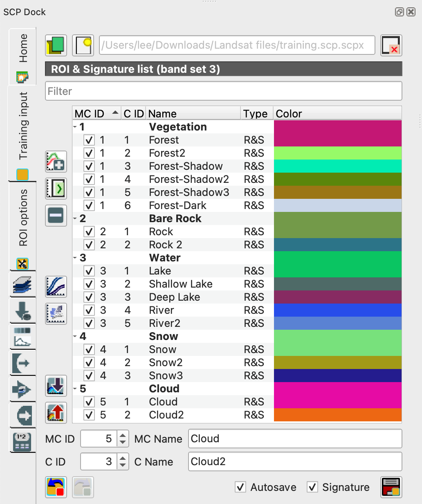Click the C Name text field
Viewport: 422px width, 504px height.
295,462
